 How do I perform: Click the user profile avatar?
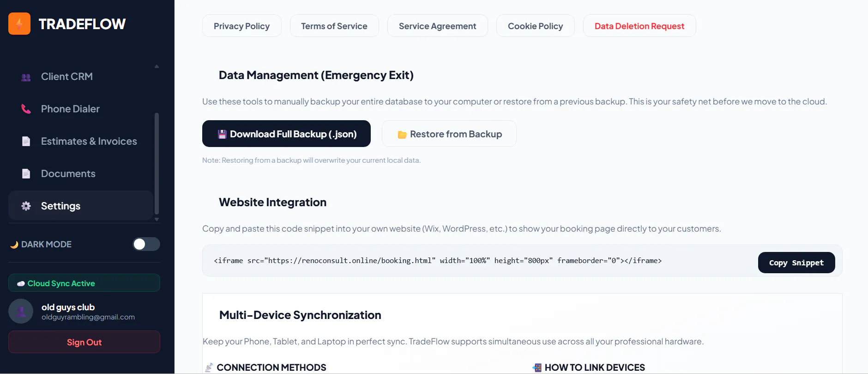[x=21, y=311]
